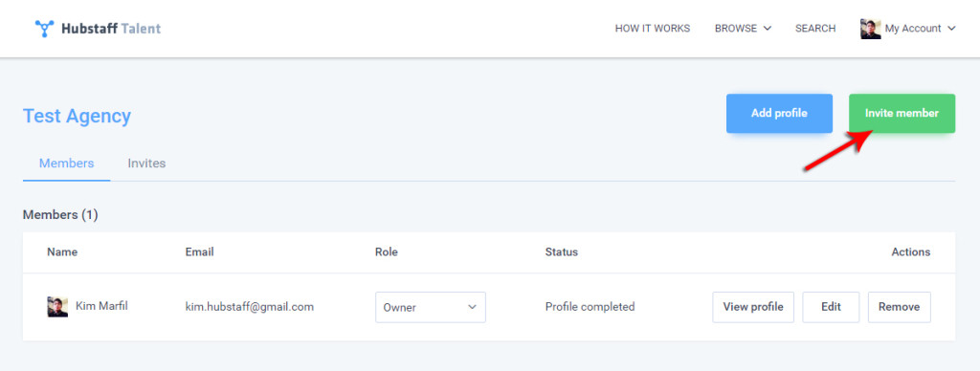This screenshot has width=980, height=371.
Task: Open the Owner role dropdown
Action: [431, 307]
